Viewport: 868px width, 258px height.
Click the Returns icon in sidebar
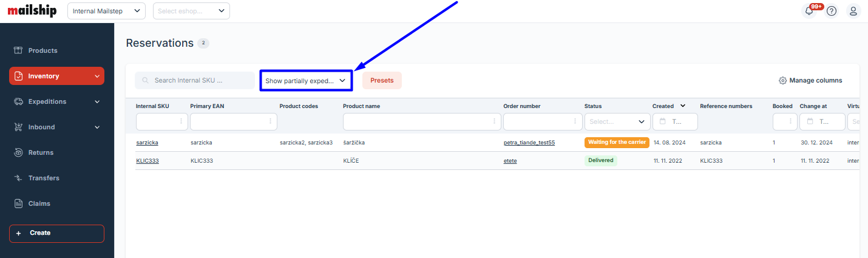tap(18, 152)
